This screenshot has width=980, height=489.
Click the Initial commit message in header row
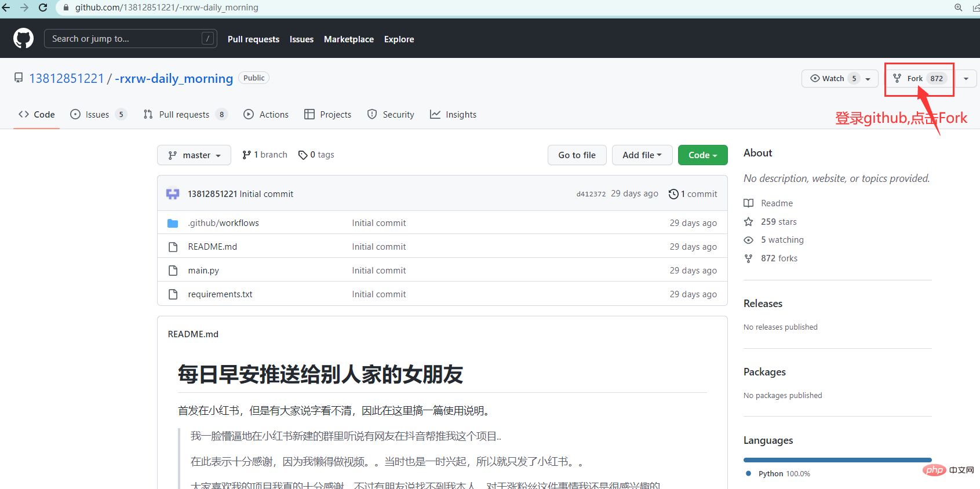click(x=267, y=194)
